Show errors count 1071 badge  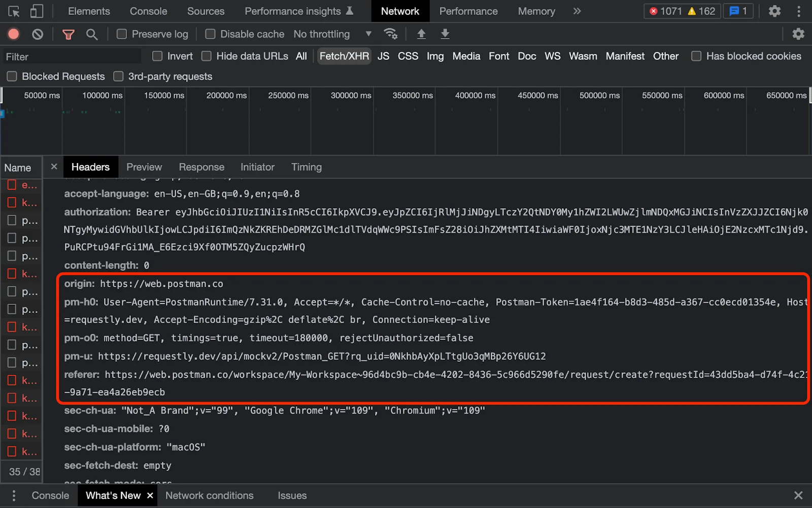click(x=666, y=11)
